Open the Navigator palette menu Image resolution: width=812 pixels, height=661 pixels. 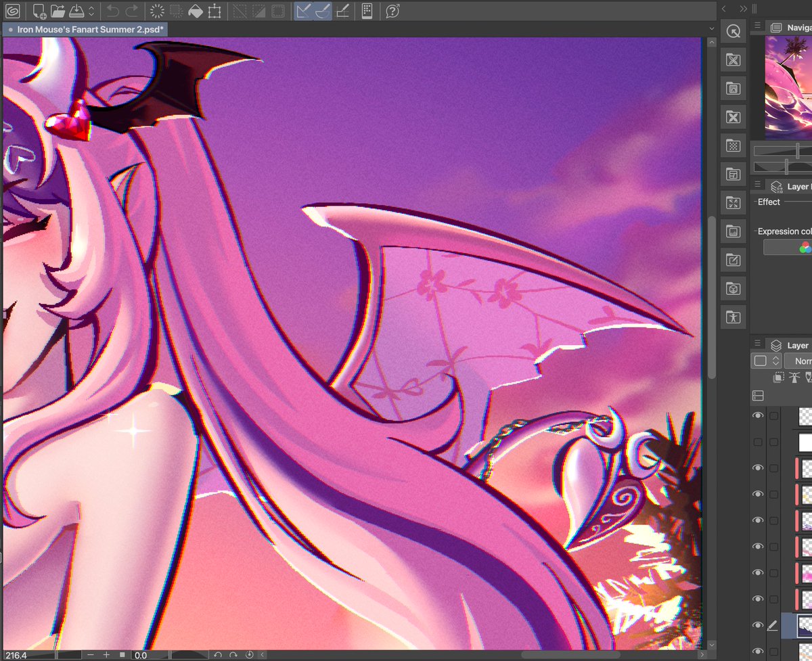coord(758,26)
